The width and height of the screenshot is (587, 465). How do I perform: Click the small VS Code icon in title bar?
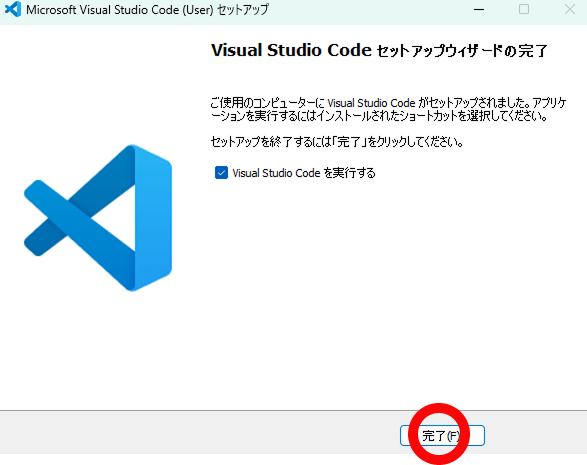13,9
